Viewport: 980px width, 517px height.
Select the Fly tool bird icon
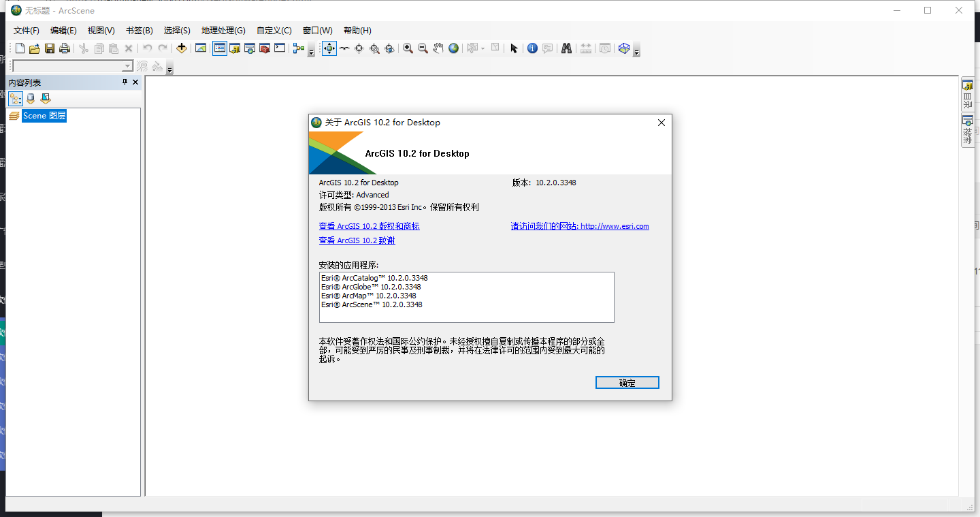[345, 48]
